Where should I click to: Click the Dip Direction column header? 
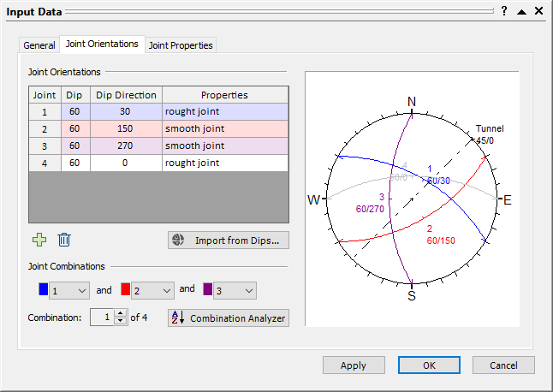[126, 95]
